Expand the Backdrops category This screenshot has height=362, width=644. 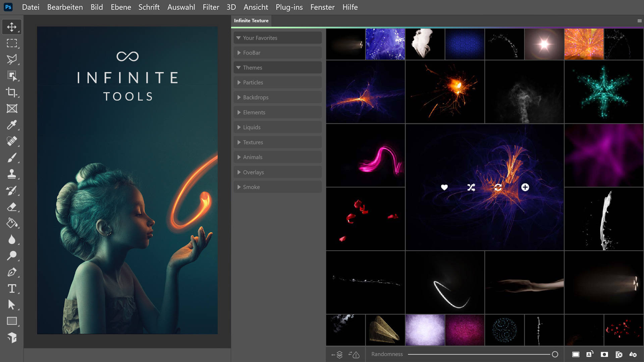pos(278,97)
